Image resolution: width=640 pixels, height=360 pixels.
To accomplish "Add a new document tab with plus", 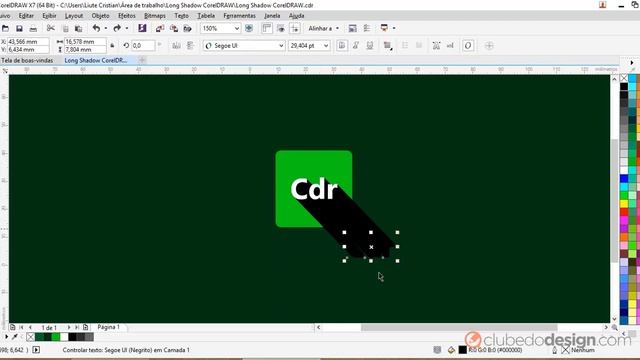I will [142, 60].
